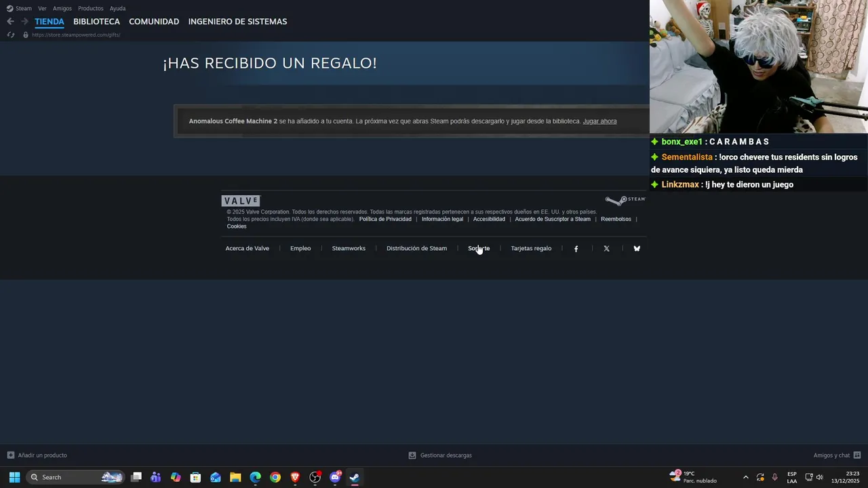
Task: Open Política de Privacidad link
Action: pyautogui.click(x=385, y=219)
